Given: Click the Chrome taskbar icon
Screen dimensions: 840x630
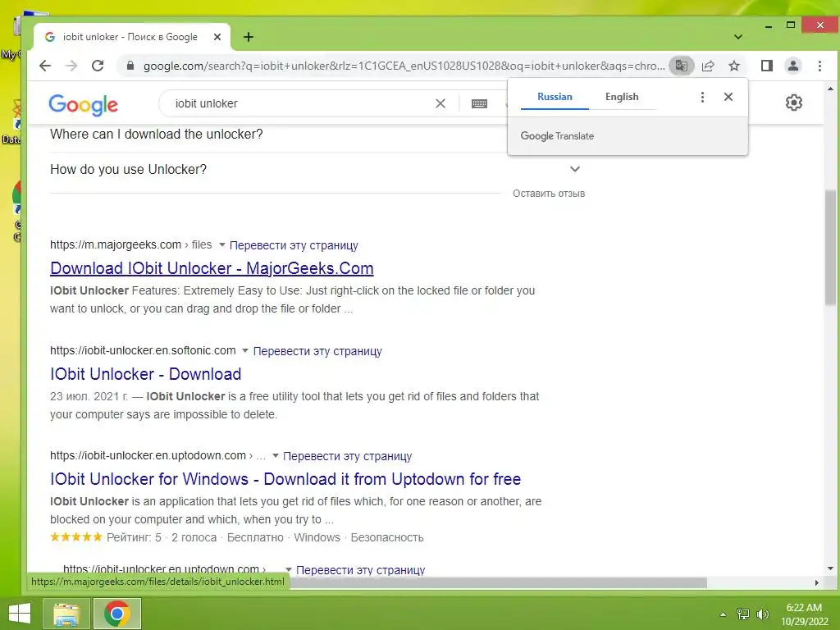Looking at the screenshot, I should (117, 614).
